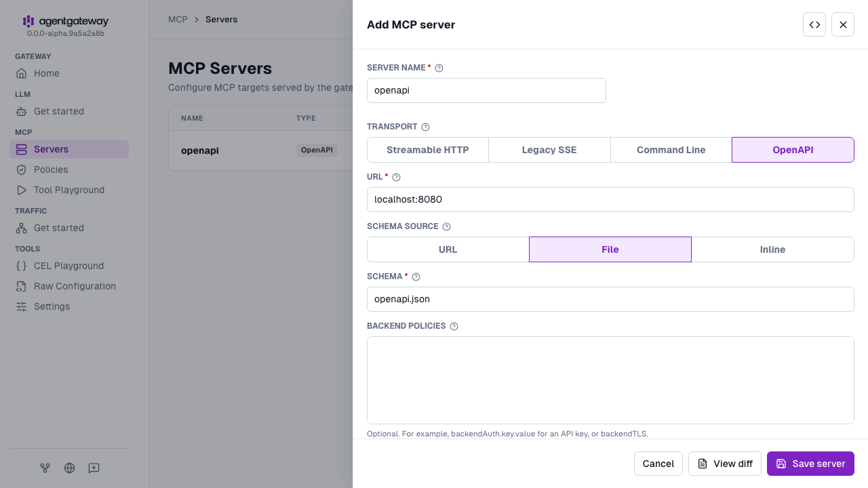This screenshot has width=868, height=488.
Task: Select the openapi server row
Action: pyautogui.click(x=261, y=150)
